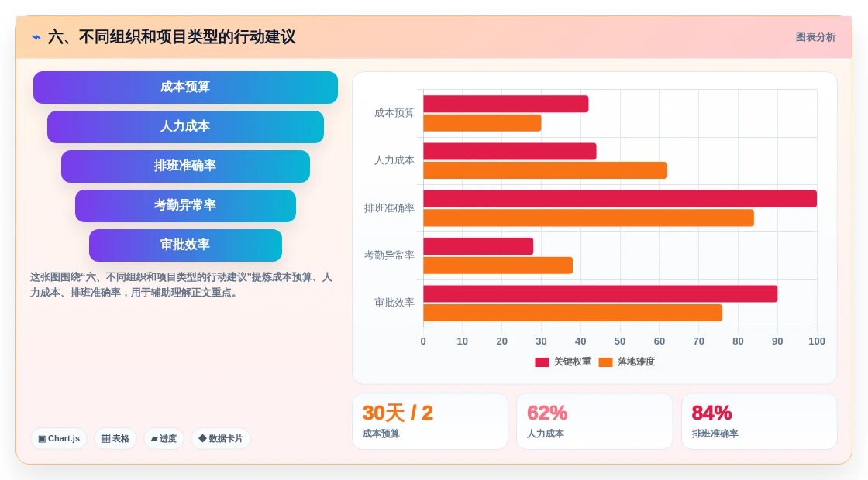Click the 考勤异常率 chart axis label

tap(389, 255)
